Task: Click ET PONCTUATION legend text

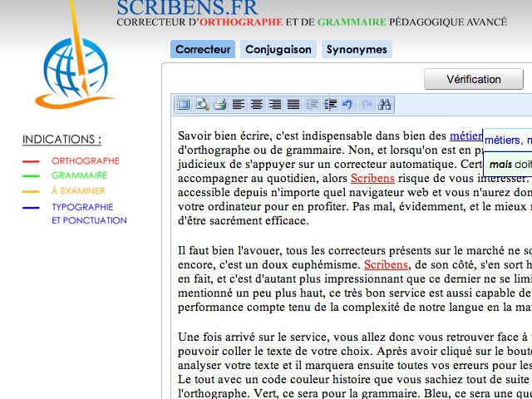Action: (x=89, y=220)
